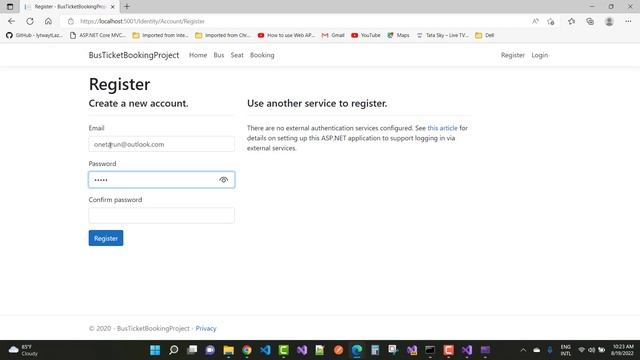Open the tab actions menu icon
640x360 pixels.
(10, 7)
